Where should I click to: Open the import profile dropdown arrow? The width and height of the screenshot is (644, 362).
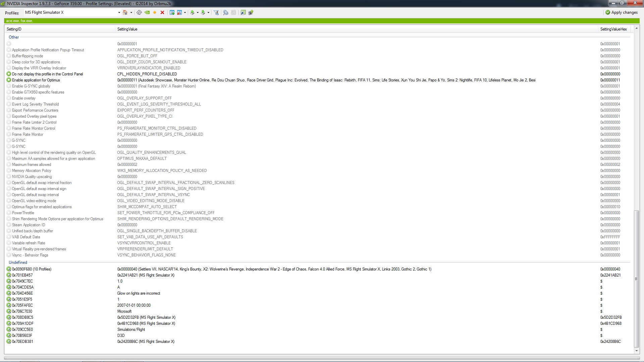coord(208,13)
